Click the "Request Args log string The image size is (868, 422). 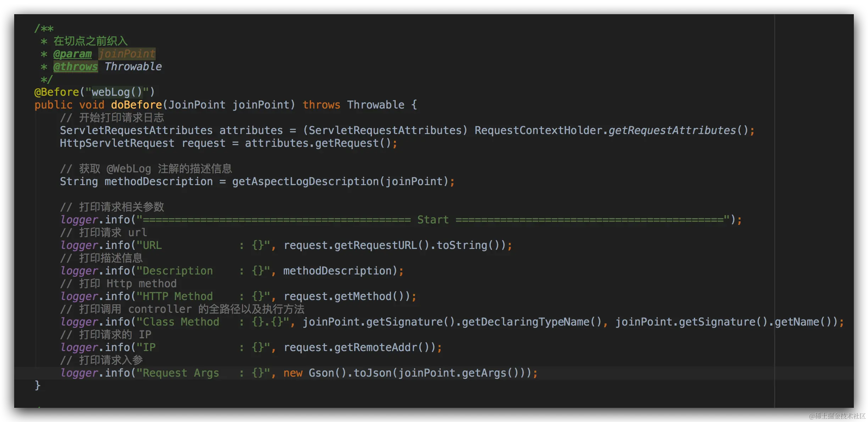(x=178, y=373)
